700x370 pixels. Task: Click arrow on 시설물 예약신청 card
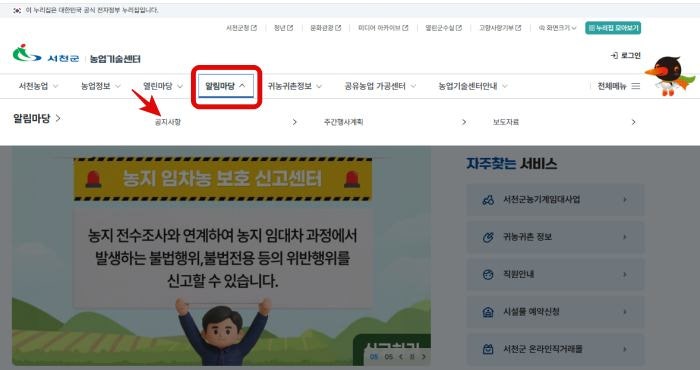point(625,312)
